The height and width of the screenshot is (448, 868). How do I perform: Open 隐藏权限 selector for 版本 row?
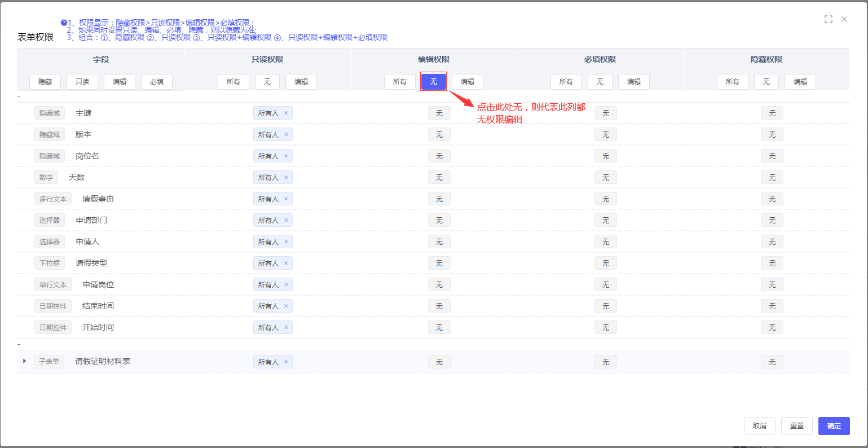pyautogui.click(x=772, y=134)
